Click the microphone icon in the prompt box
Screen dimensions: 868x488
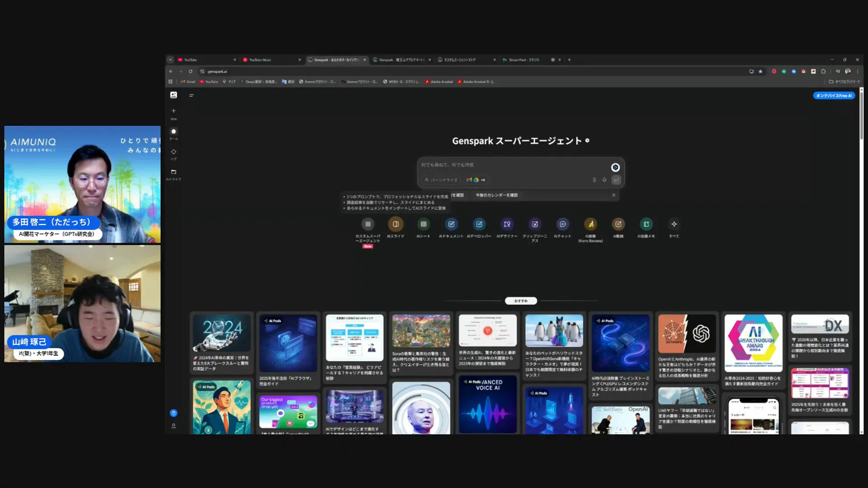click(x=604, y=179)
